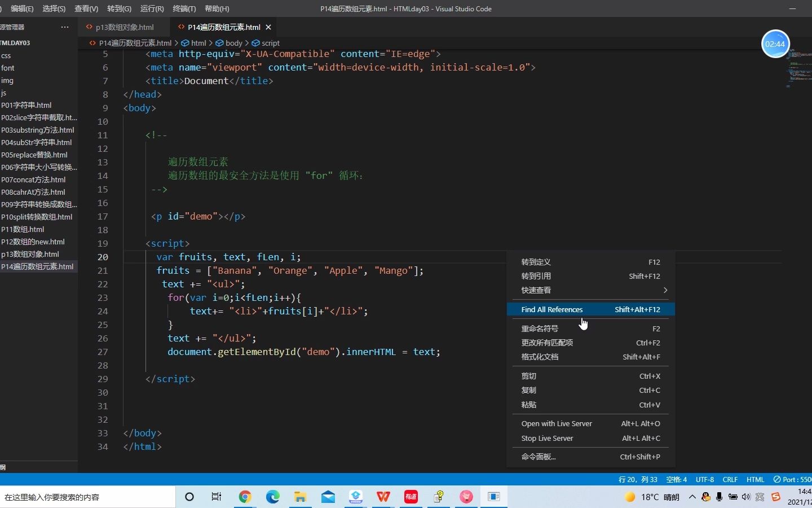Open the 运行(R) menu
812x508 pixels.
coord(152,8)
